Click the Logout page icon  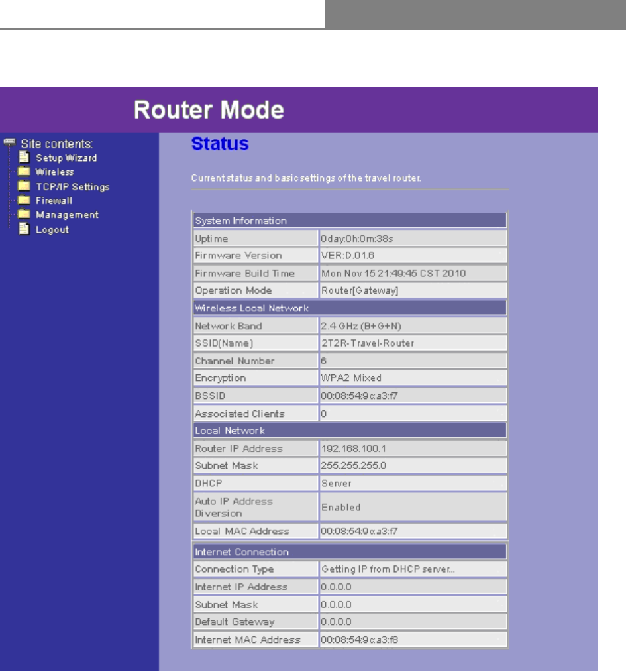(24, 229)
